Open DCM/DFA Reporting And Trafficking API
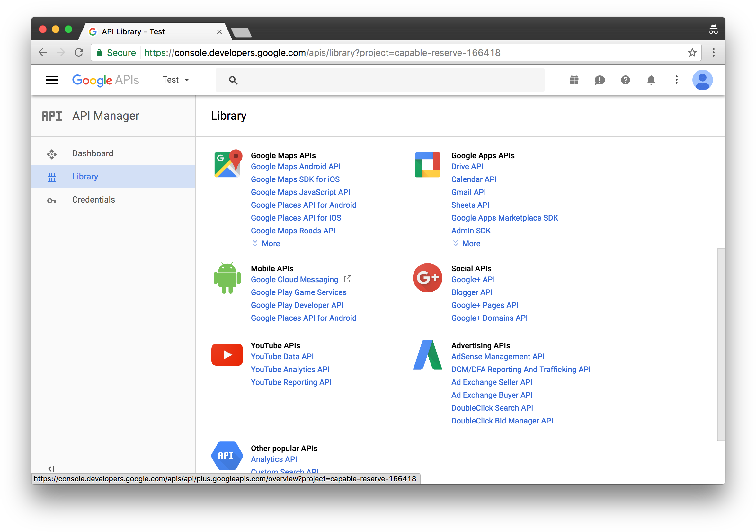The image size is (756, 532). [521, 369]
